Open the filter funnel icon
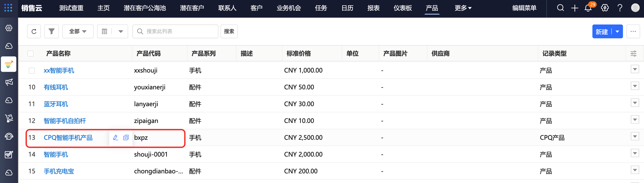The height and width of the screenshot is (183, 644). 52,31
